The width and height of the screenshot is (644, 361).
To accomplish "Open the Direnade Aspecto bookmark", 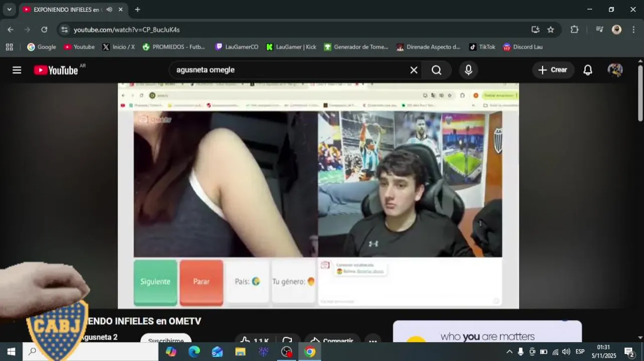I will [428, 47].
